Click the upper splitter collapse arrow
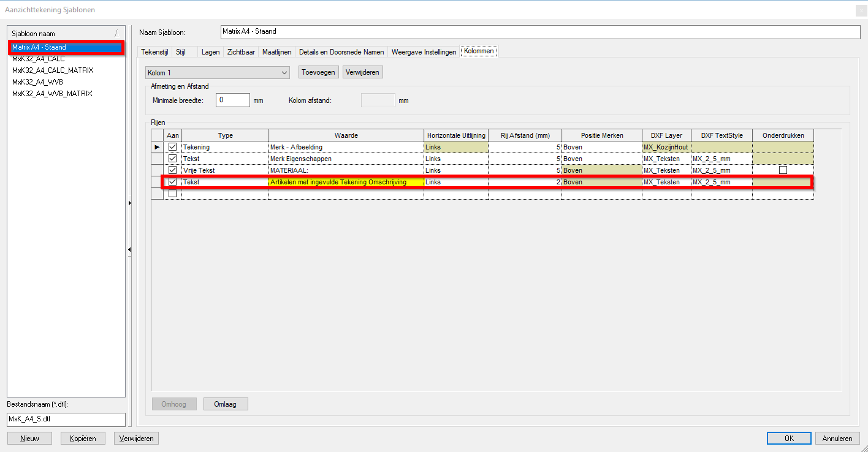 129,202
